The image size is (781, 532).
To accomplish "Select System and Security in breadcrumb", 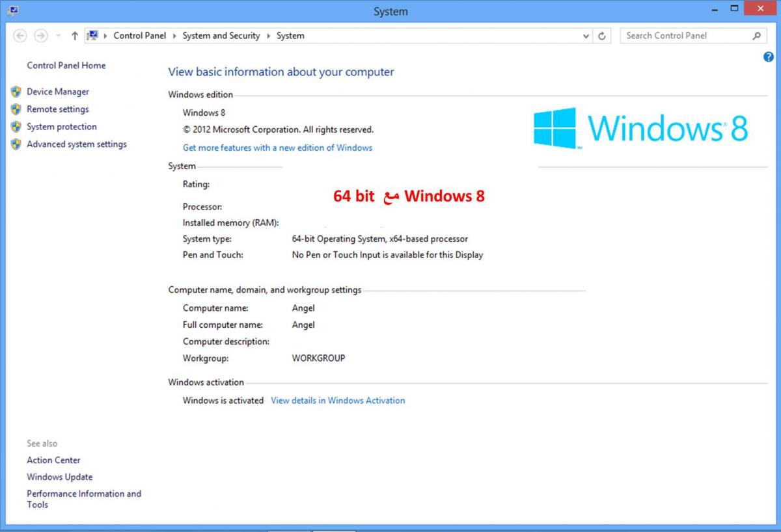I will pos(221,36).
